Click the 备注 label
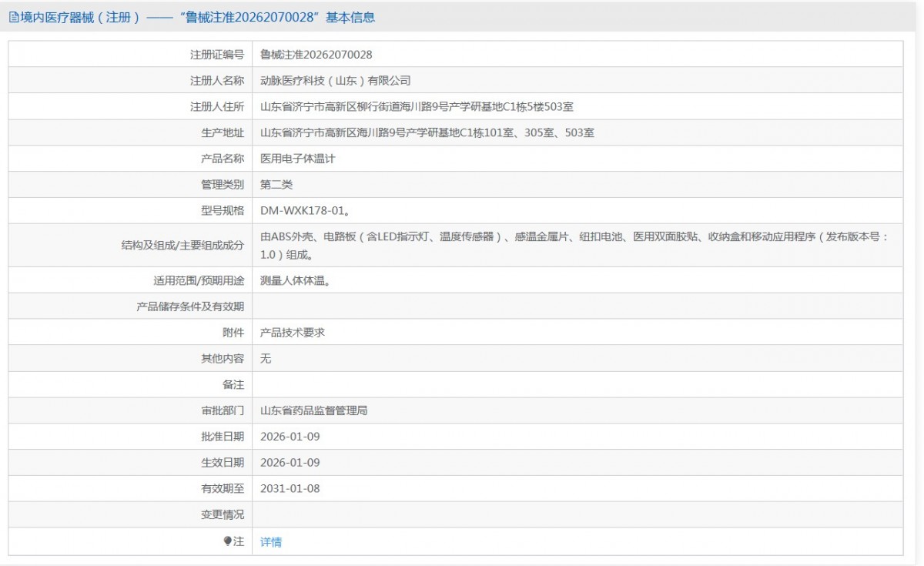This screenshot has height=566, width=924. pyautogui.click(x=233, y=385)
